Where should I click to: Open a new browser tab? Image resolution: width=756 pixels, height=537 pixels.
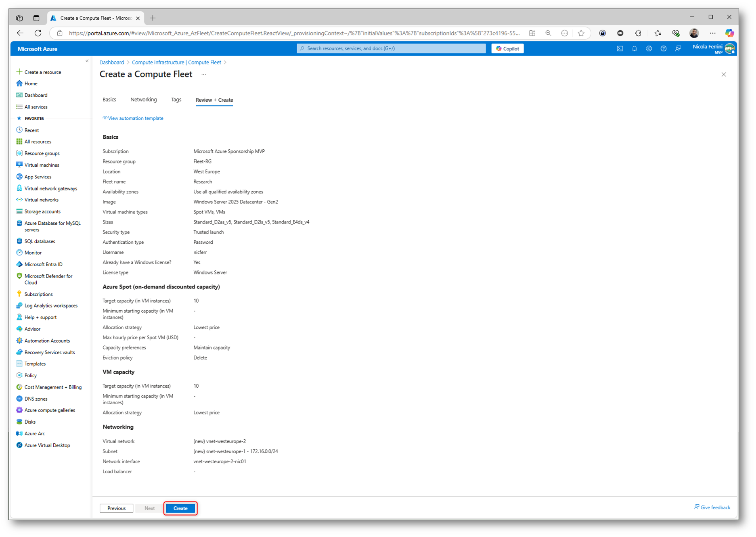(153, 18)
